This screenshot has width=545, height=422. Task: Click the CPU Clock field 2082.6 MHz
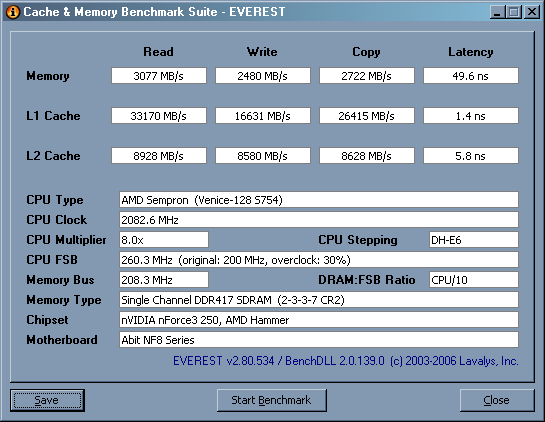(319, 220)
